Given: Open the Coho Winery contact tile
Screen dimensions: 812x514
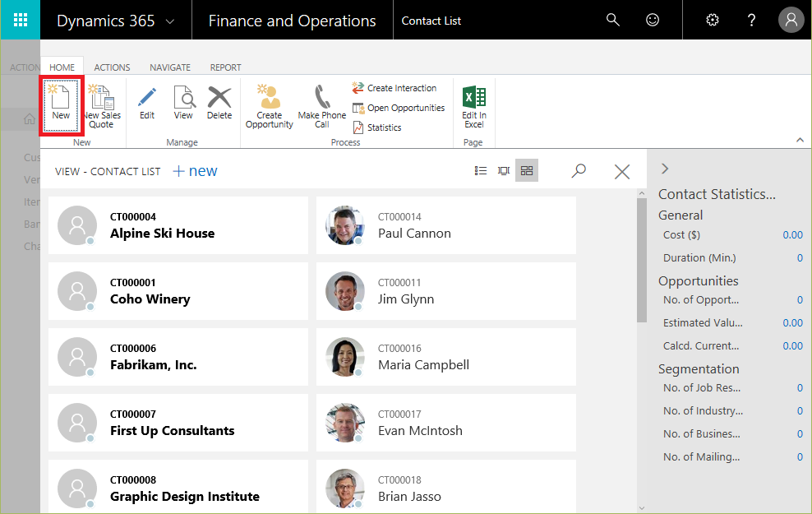Looking at the screenshot, I should click(x=178, y=291).
